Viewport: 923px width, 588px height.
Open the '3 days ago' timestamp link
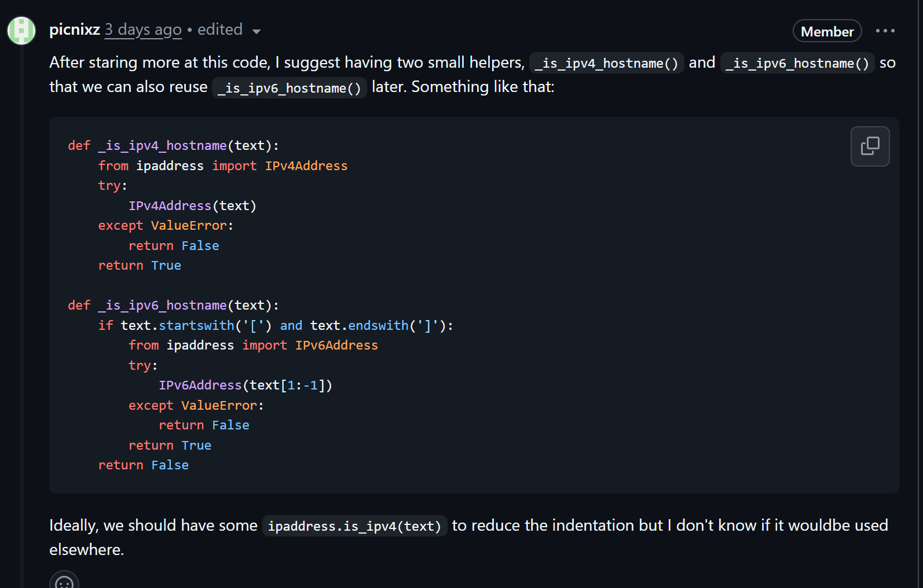click(143, 30)
